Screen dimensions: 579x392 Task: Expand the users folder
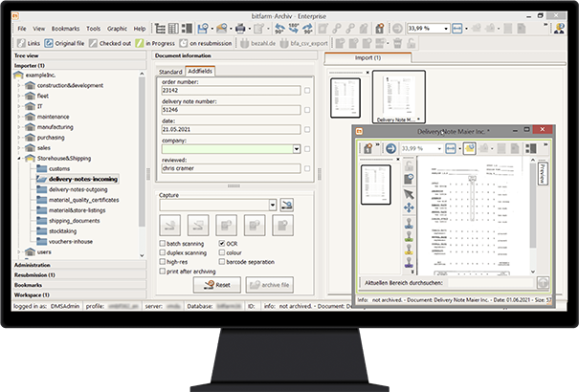(19, 252)
